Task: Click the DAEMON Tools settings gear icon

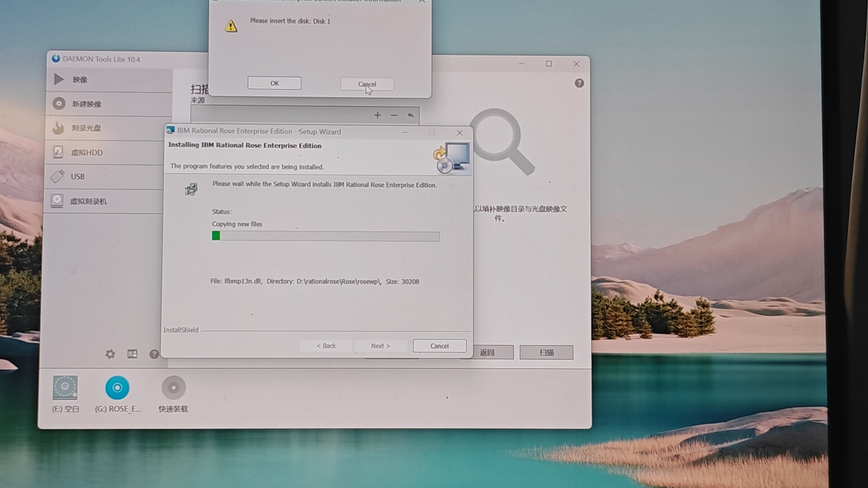Action: click(x=110, y=354)
